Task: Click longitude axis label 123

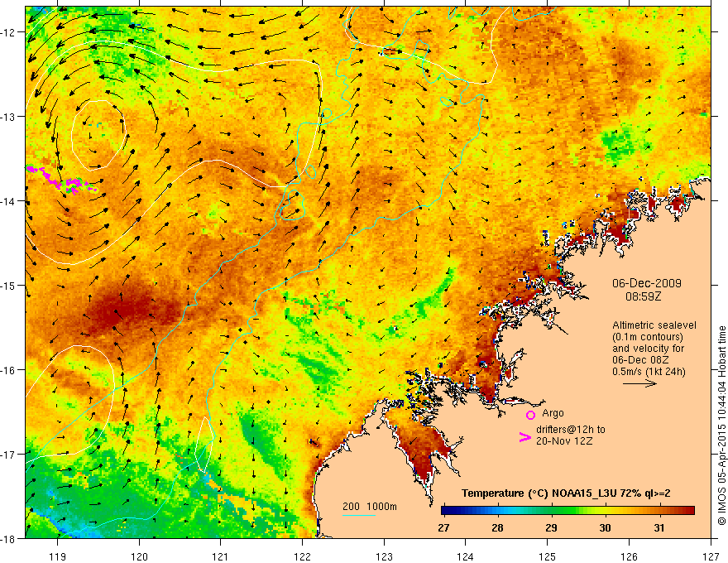Action: point(384,556)
